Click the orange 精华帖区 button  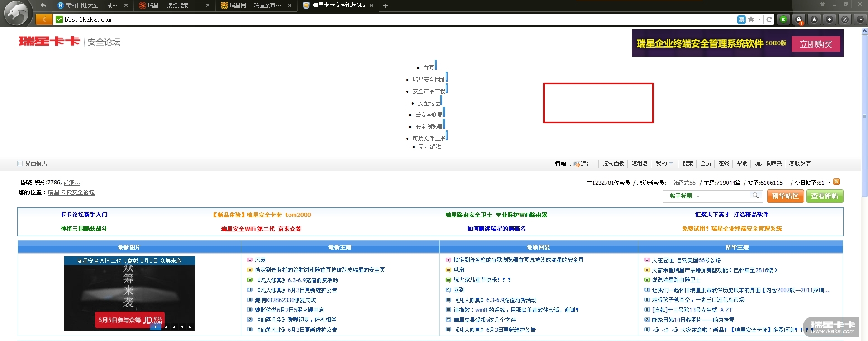click(x=785, y=196)
